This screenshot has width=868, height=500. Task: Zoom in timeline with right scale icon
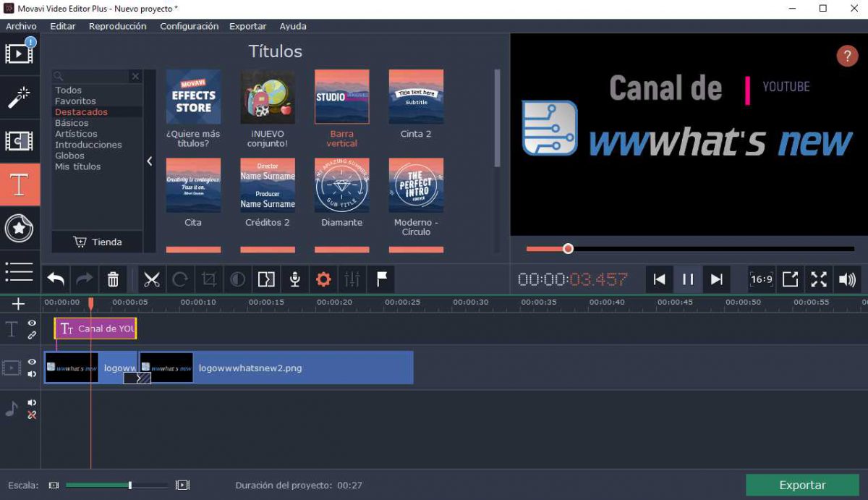click(x=182, y=485)
